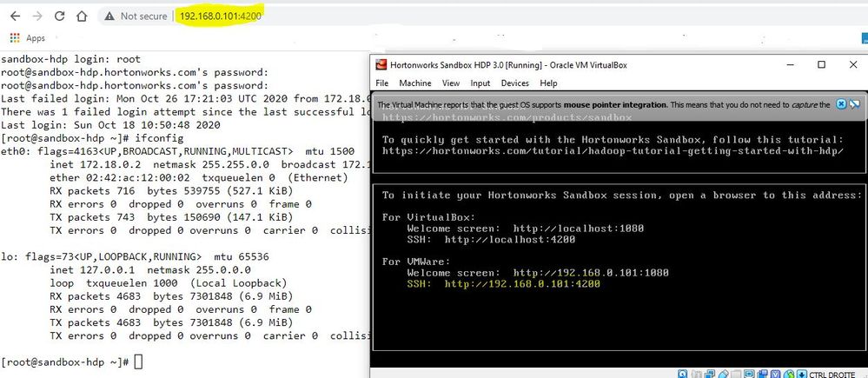Click the display settings status icon

750,375
